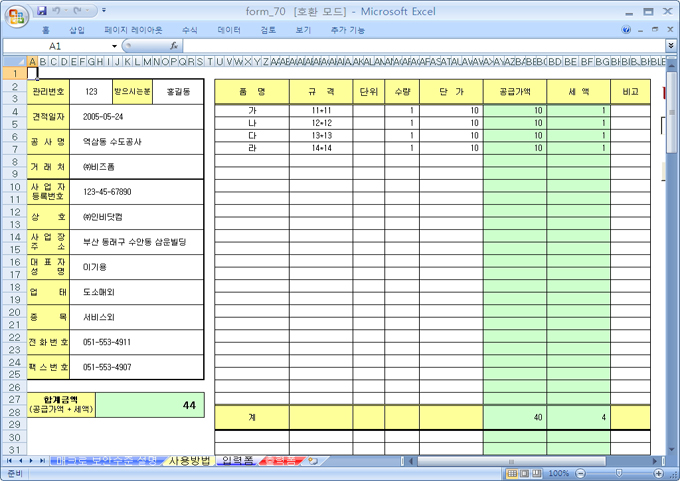Customize the Quick Access Toolbar dropdown
This screenshot has height=481, width=680.
[x=104, y=10]
